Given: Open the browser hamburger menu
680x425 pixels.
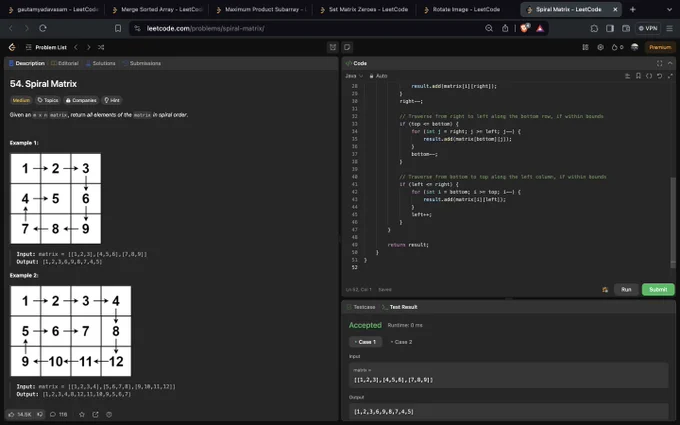Looking at the screenshot, I should 670,28.
